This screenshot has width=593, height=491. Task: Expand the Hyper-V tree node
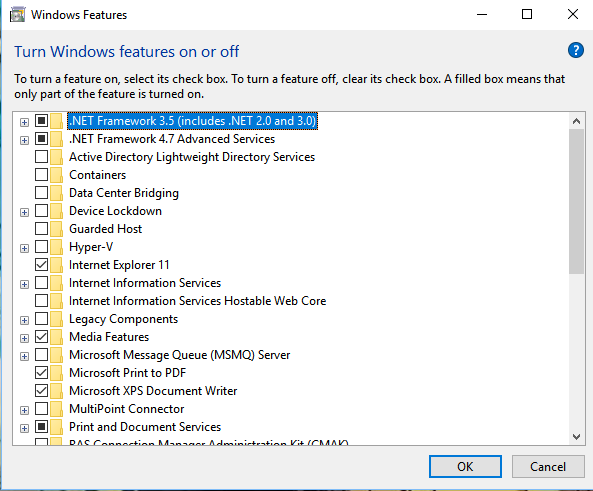(x=25, y=249)
